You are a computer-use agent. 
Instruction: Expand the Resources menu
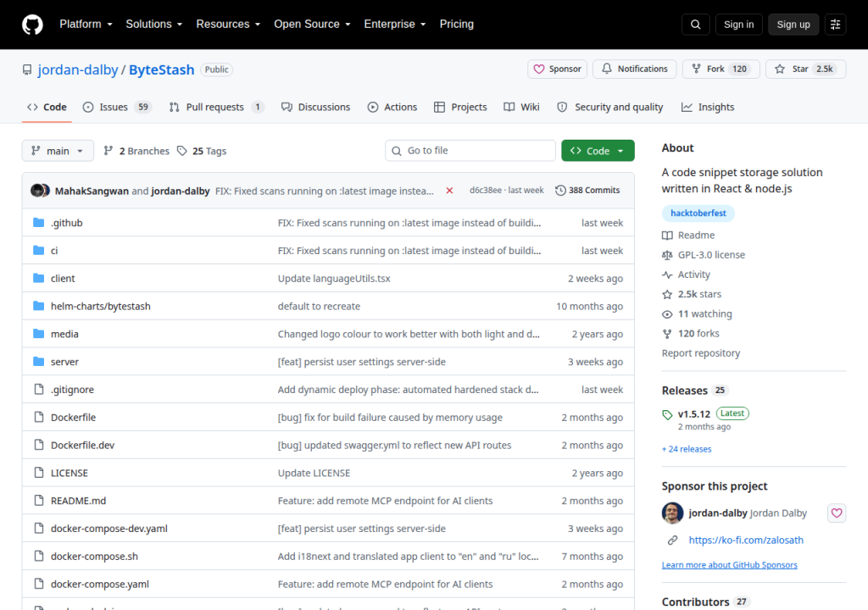(x=228, y=25)
